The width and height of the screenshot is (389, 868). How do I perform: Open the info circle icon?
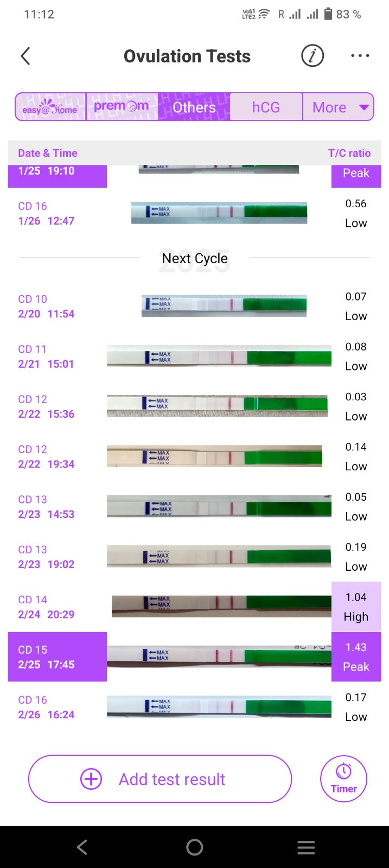(313, 56)
